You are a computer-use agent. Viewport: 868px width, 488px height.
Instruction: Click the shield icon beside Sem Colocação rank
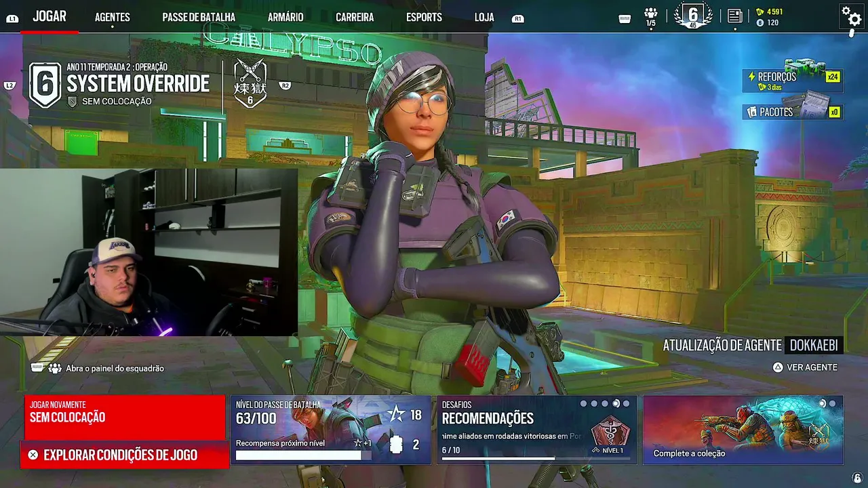pyautogui.click(x=73, y=102)
